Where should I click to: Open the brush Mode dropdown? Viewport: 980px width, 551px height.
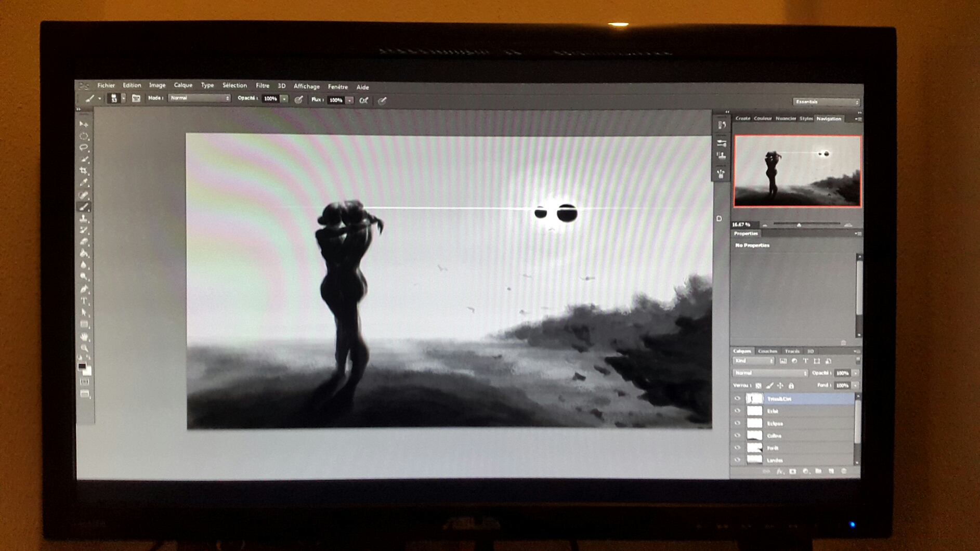click(199, 98)
